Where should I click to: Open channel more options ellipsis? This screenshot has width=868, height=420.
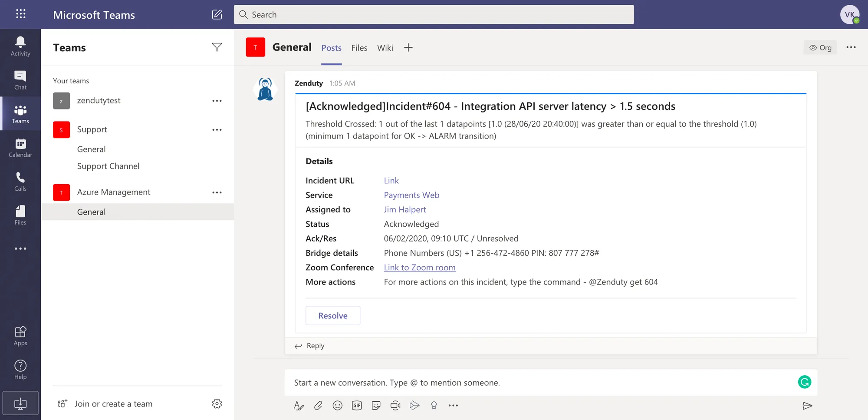[851, 47]
